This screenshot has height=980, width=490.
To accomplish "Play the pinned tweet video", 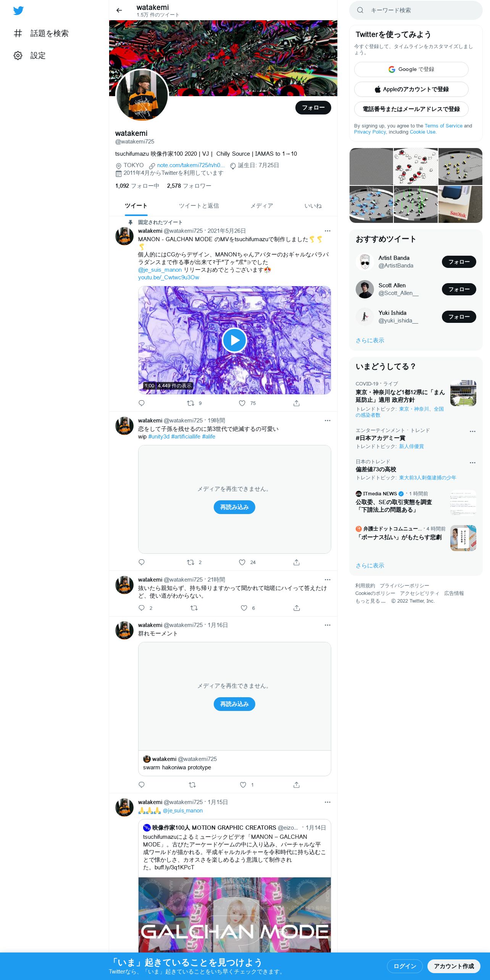I will point(234,340).
